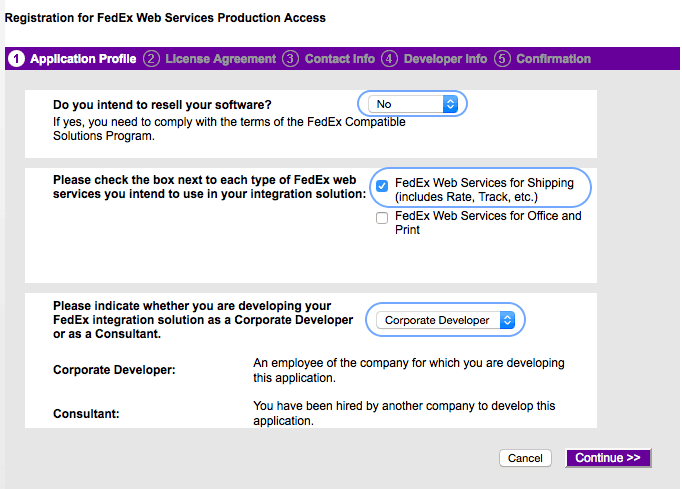
Task: Click the step 2 circle icon
Action: tap(151, 59)
